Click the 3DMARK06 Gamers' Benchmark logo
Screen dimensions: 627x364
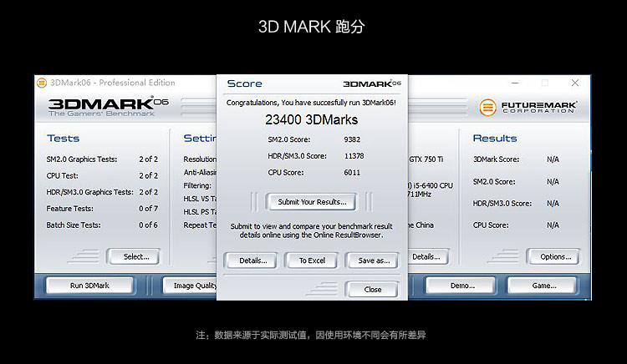click(x=108, y=107)
